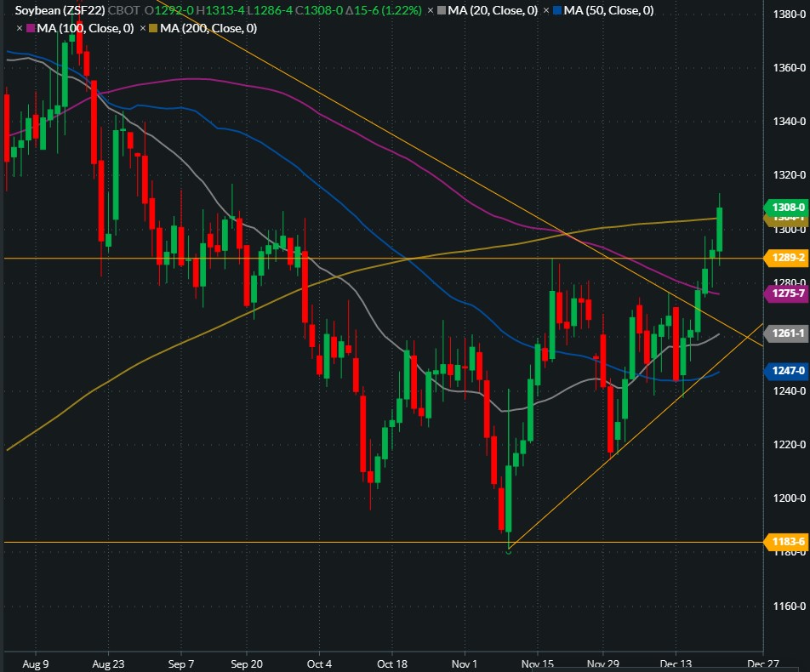Open the MA (200, Close, 0) legend label

pyautogui.click(x=208, y=28)
